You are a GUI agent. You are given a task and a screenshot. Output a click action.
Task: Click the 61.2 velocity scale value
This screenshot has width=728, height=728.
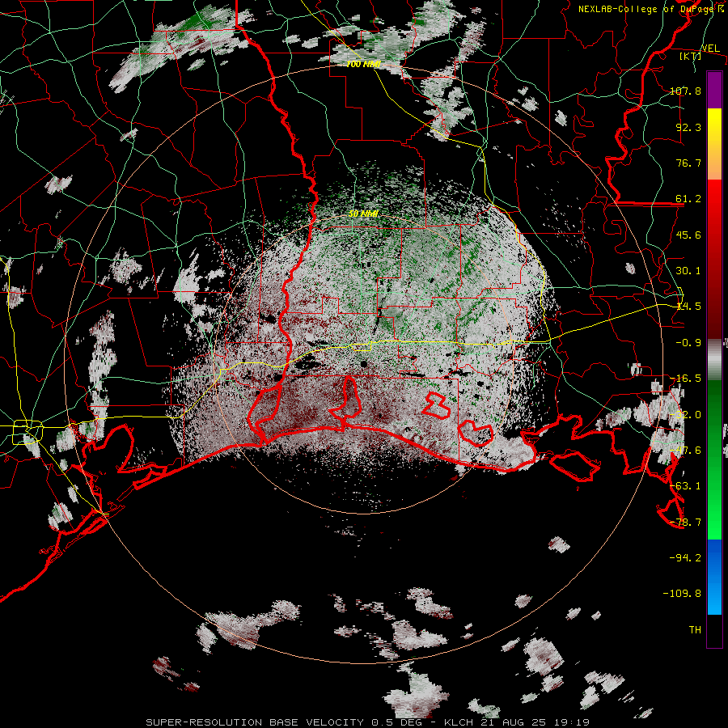tap(688, 199)
